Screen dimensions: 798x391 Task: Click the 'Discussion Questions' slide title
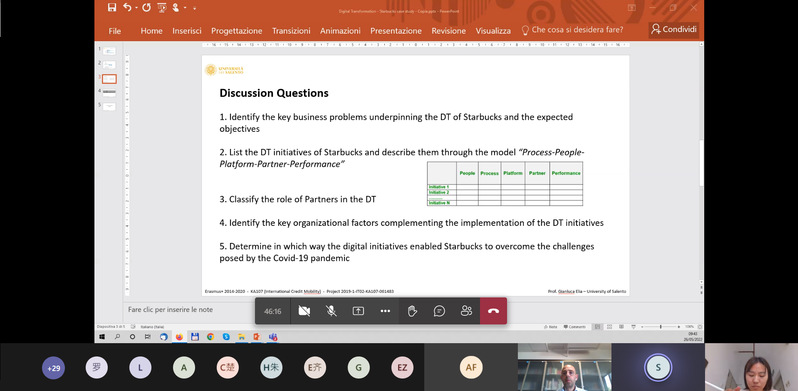pos(274,93)
